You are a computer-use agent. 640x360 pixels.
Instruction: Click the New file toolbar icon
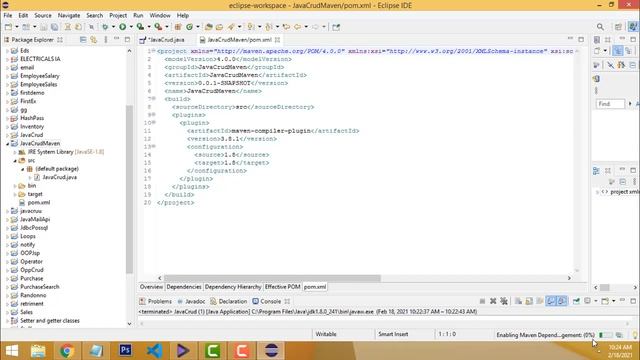(x=8, y=27)
